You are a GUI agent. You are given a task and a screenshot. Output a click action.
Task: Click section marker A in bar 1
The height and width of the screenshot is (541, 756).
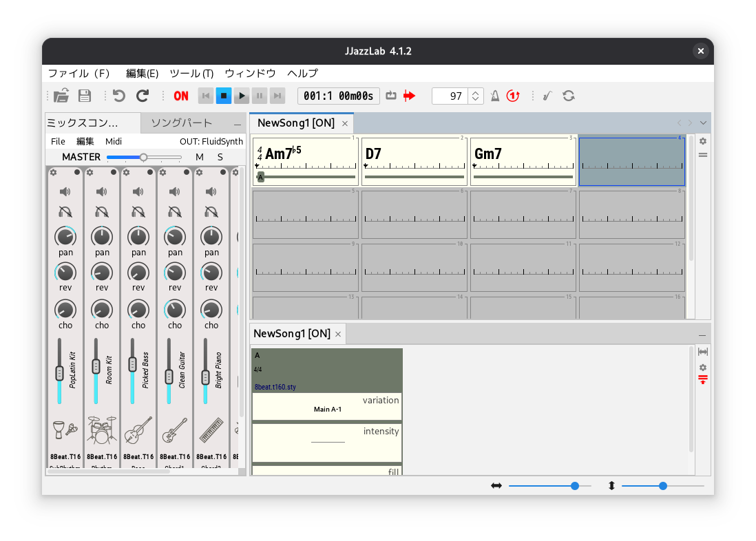coord(261,177)
